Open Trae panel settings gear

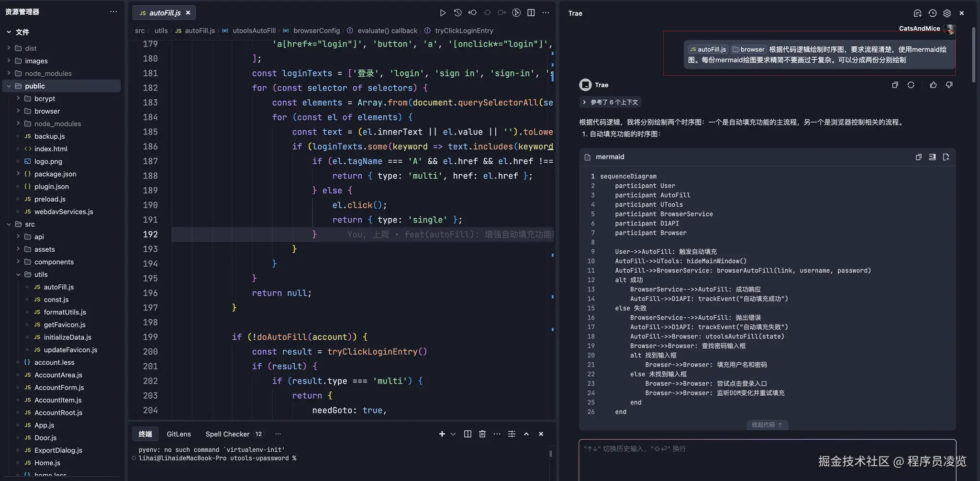click(947, 13)
